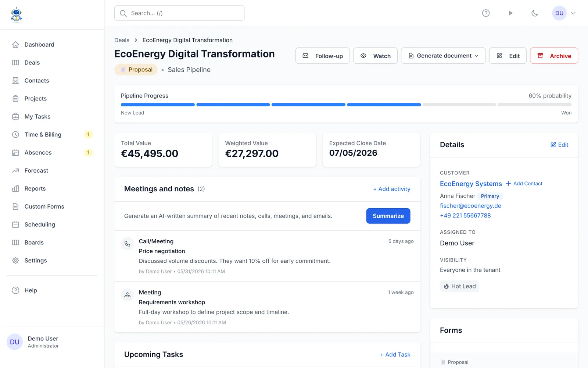
Task: Focus the Search input field
Action: pyautogui.click(x=179, y=13)
